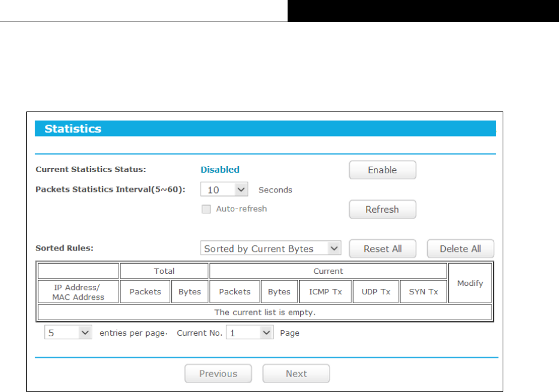
Task: Open the Sorted by Current Bytes dropdown
Action: coord(271,248)
